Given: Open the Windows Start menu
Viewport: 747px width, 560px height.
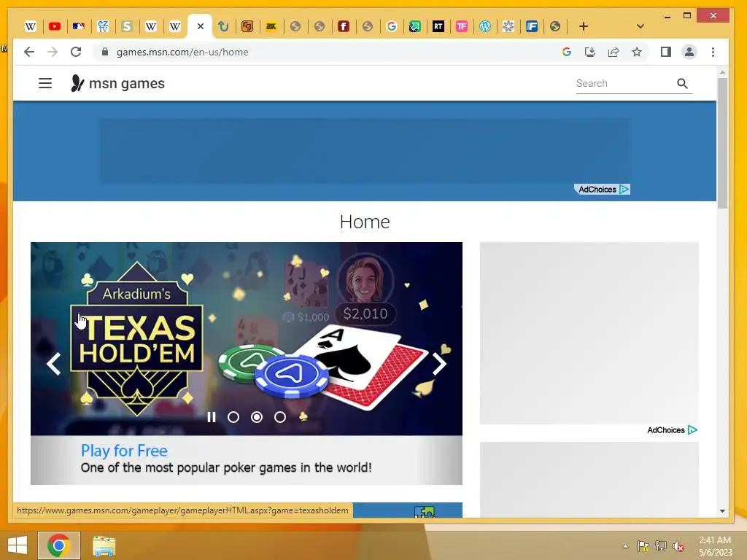Looking at the screenshot, I should [18, 545].
